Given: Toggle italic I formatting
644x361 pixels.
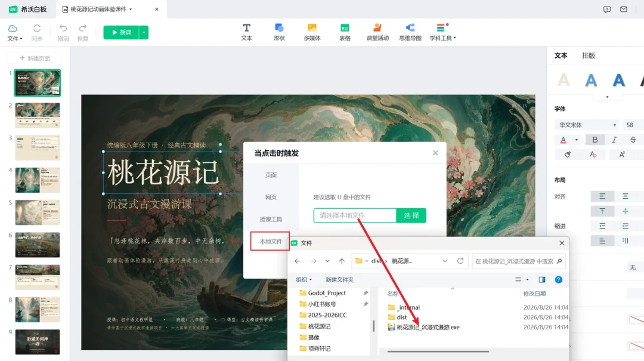Looking at the screenshot, I should point(614,140).
